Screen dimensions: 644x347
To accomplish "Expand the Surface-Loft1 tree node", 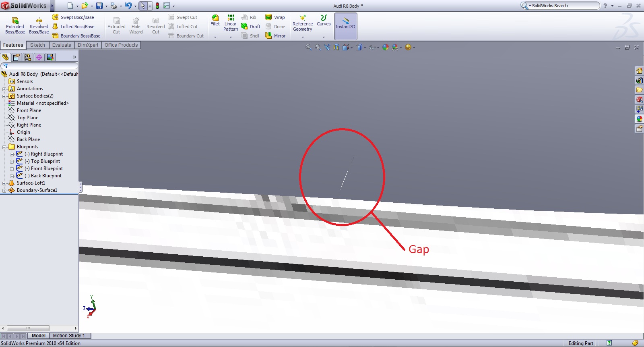I will 4,183.
